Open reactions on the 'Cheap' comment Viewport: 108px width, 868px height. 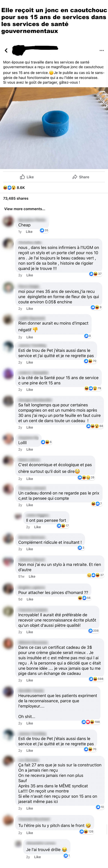pyautogui.click(x=44, y=230)
